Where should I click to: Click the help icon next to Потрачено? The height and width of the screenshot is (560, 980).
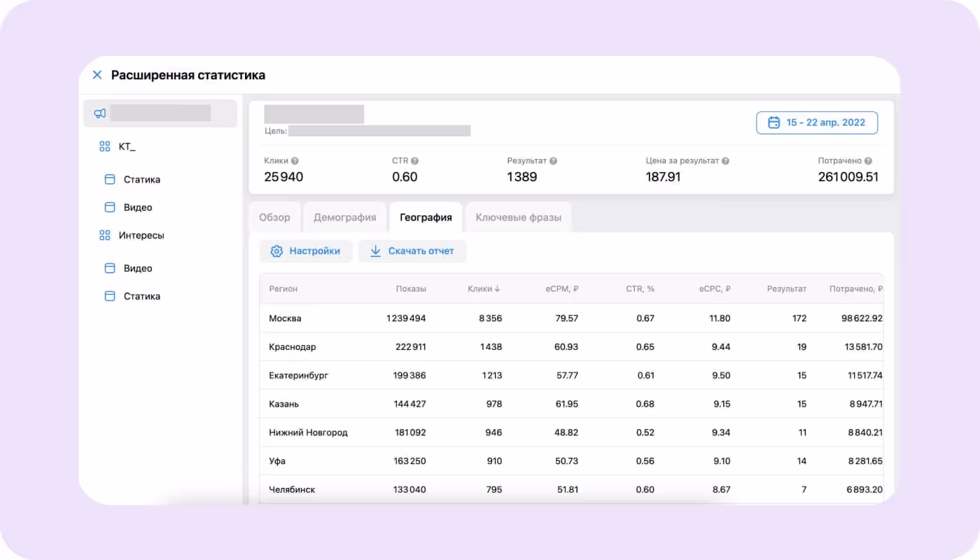click(868, 161)
